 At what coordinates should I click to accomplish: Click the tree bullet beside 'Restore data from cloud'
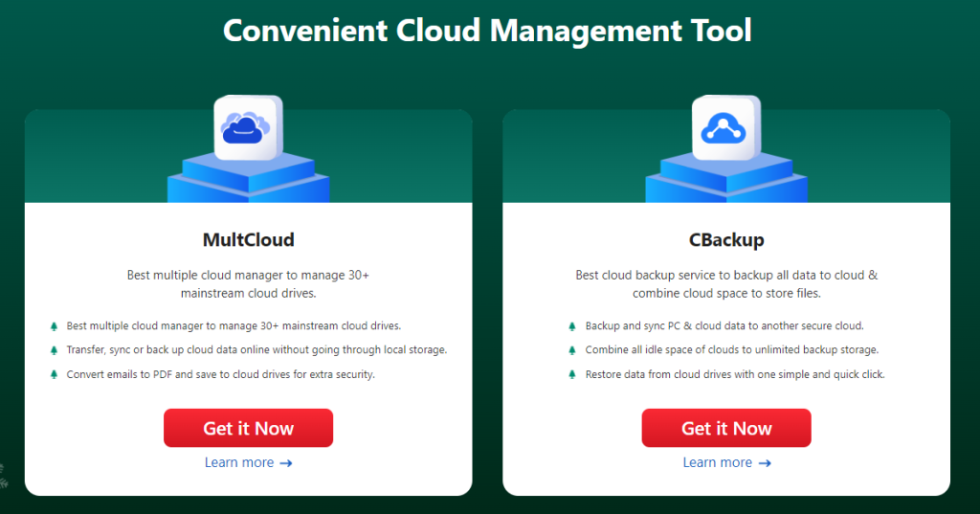[572, 374]
